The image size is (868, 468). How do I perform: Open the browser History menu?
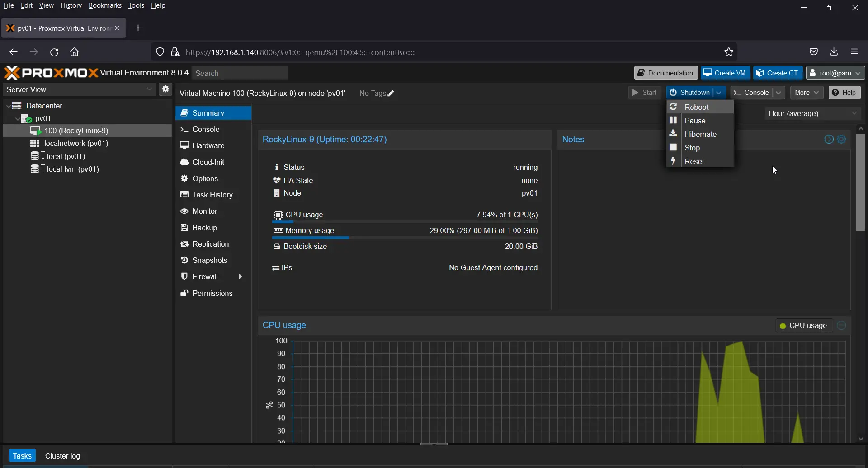coord(71,6)
